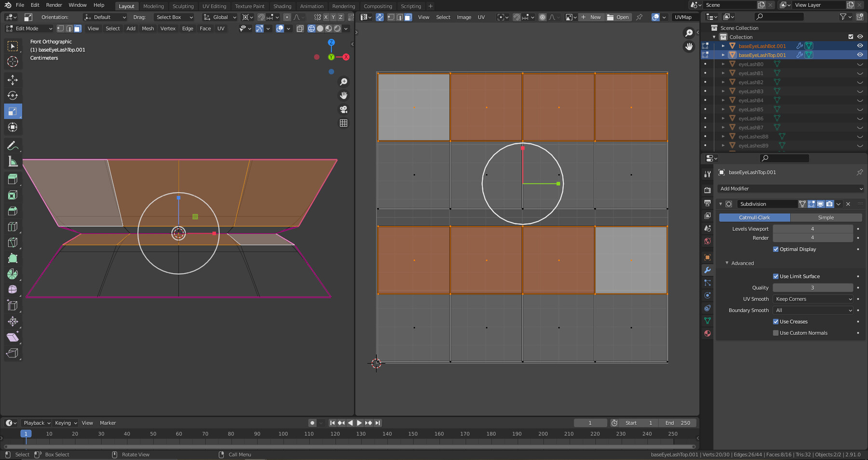The image size is (868, 460).
Task: Activate the Scale tool
Action: (x=13, y=112)
